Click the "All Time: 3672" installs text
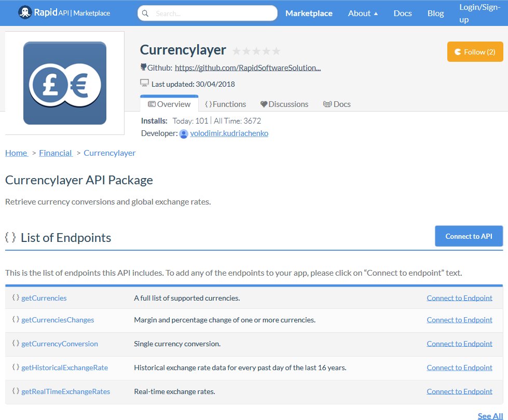Viewport: 508px width, 420px height. 237,121
